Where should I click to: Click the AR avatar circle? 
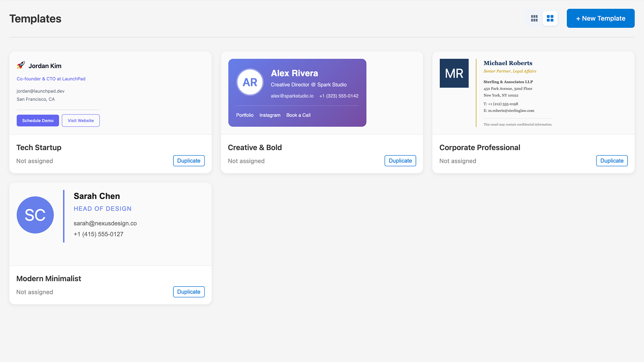(x=250, y=82)
